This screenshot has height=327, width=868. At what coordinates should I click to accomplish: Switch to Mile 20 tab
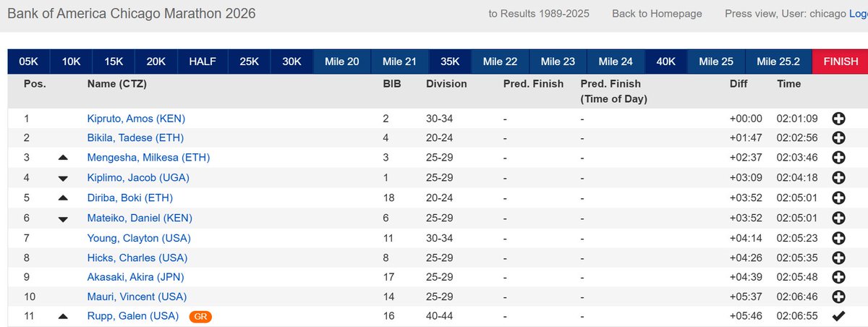point(342,61)
